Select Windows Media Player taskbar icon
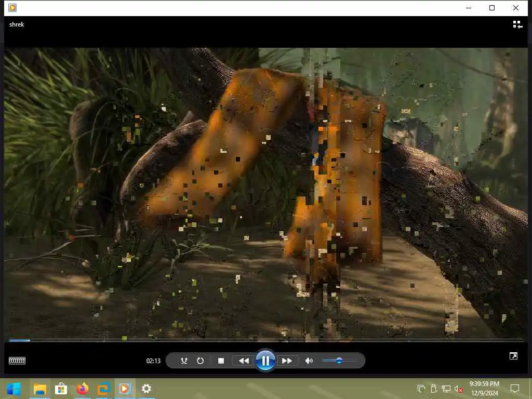This screenshot has height=399, width=532. [125, 389]
